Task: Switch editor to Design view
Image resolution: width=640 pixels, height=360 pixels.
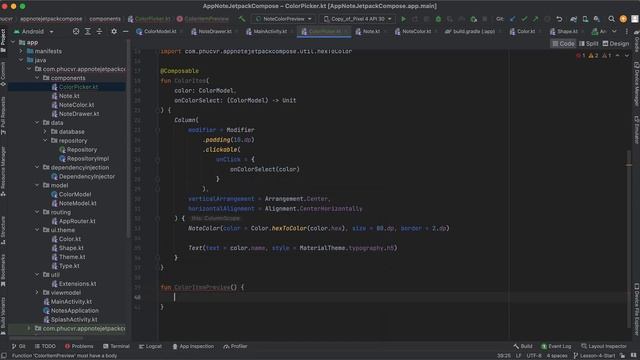Action: 616,44
